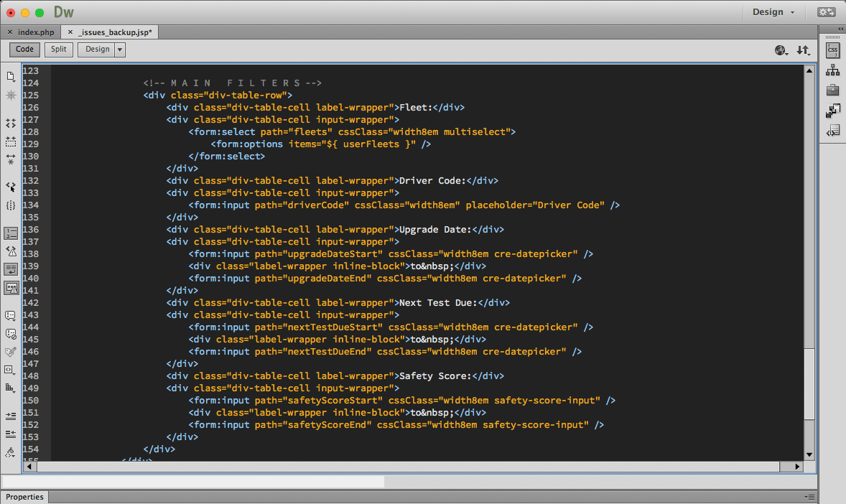This screenshot has width=846, height=504.
Task: Open the Move or Convert CSS menu
Action: click(x=11, y=388)
